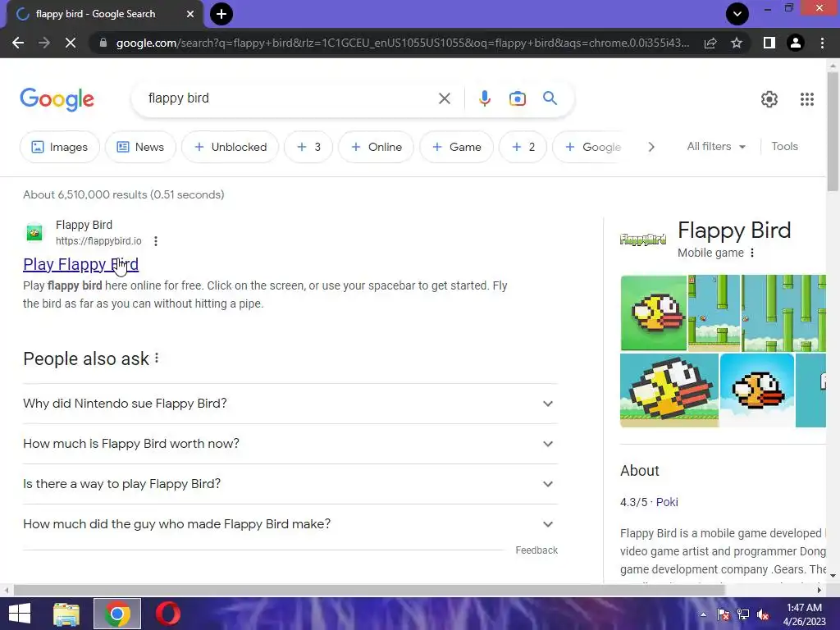Viewport: 840px width, 630px height.
Task: Open the search Tools button
Action: click(784, 146)
